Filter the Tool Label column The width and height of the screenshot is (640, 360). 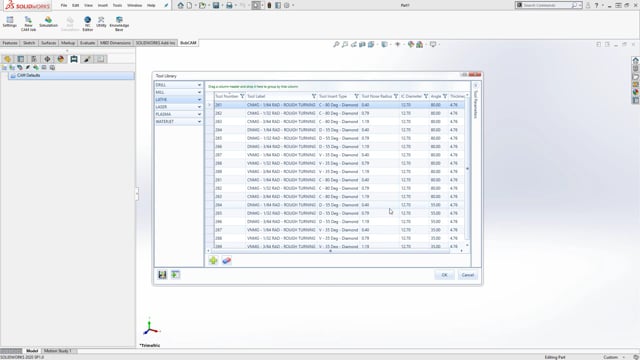tap(314, 96)
